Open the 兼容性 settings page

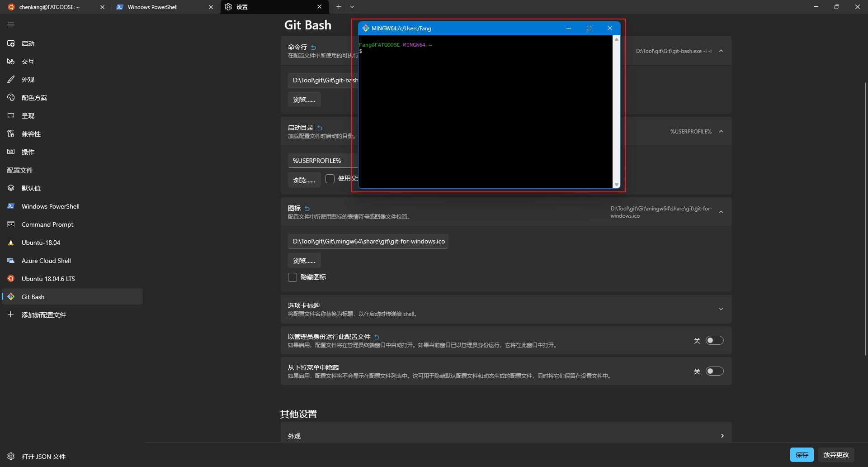pyautogui.click(x=72, y=134)
